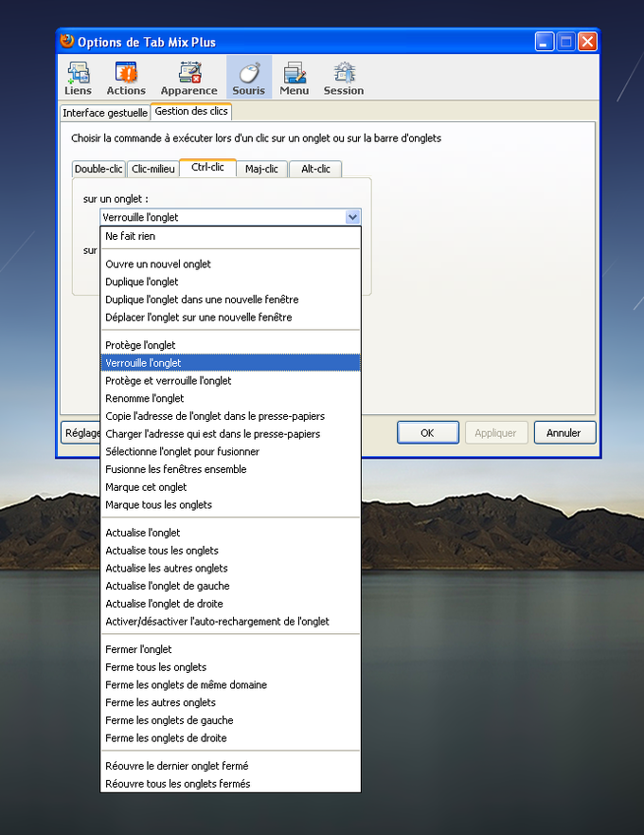
Task: Click the Firefox icon in title bar
Action: tap(67, 41)
